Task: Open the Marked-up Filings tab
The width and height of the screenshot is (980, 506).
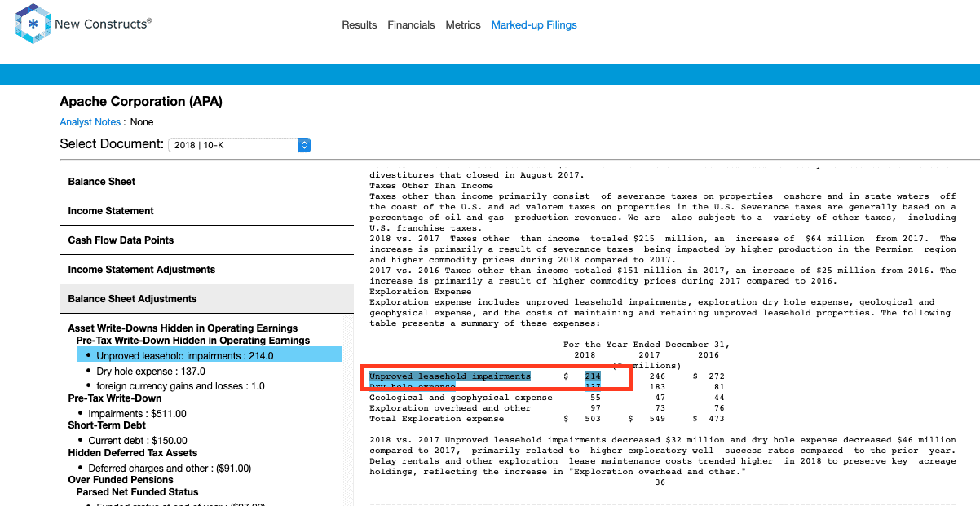Action: point(534,25)
